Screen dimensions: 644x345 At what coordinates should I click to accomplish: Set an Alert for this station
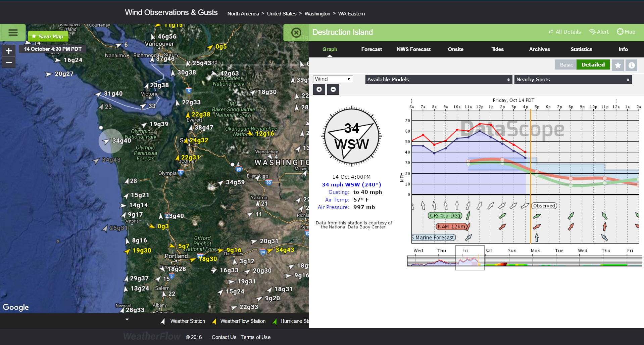599,32
